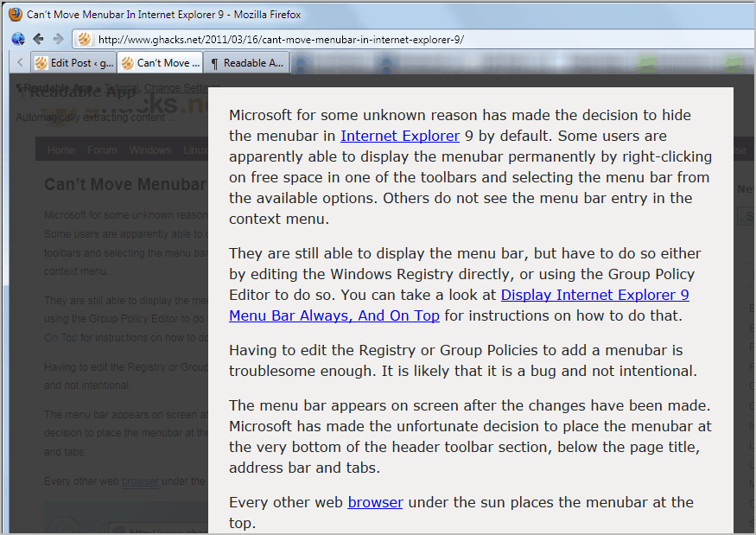Click the Menu Bar Always, And On Top link
Viewport: 756px width, 535px height.
point(334,315)
